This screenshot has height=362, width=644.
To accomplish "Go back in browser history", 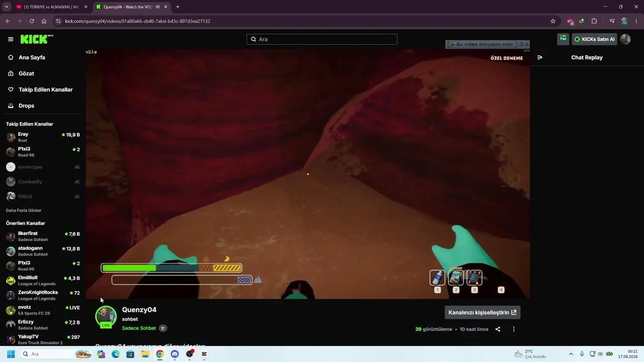I will [x=8, y=21].
